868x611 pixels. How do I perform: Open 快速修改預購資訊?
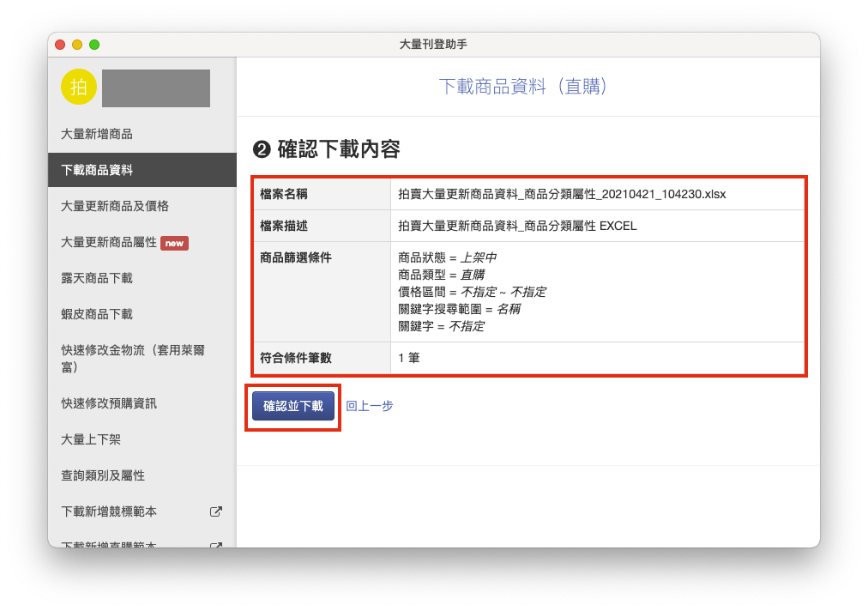click(x=109, y=403)
